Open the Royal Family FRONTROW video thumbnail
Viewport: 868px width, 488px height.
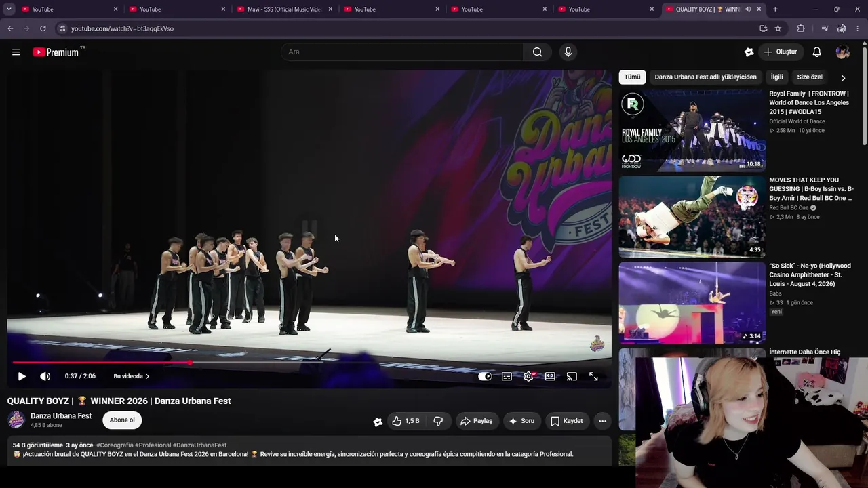click(x=692, y=130)
